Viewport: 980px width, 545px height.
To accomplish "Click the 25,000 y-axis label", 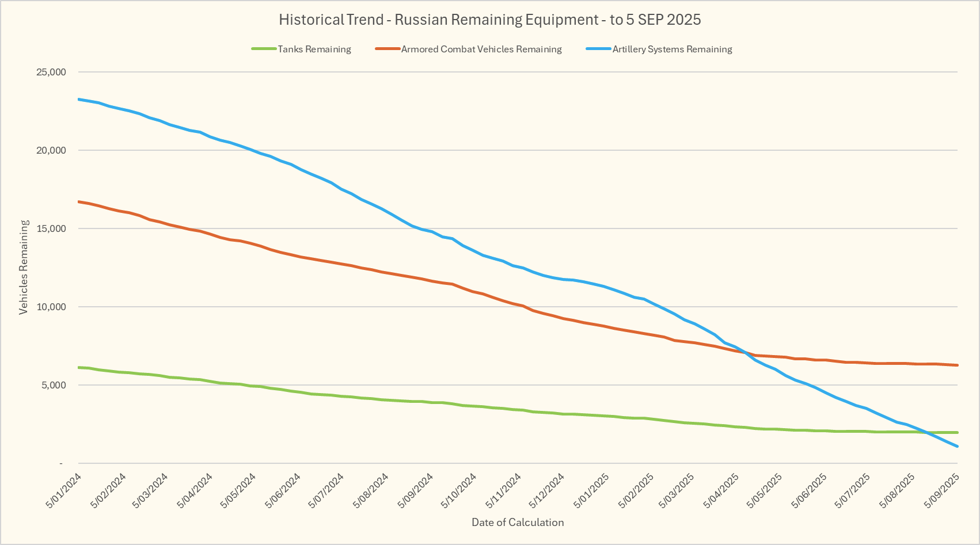I will click(x=51, y=73).
